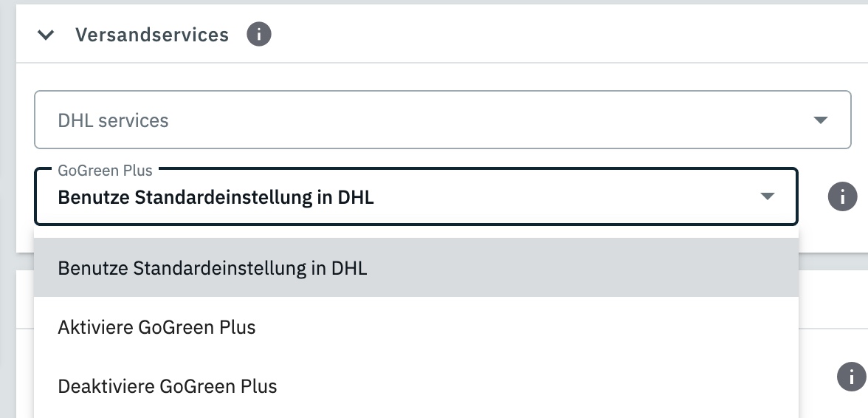Click the DHL services dropdown arrow
This screenshot has width=868, height=418.
(820, 120)
